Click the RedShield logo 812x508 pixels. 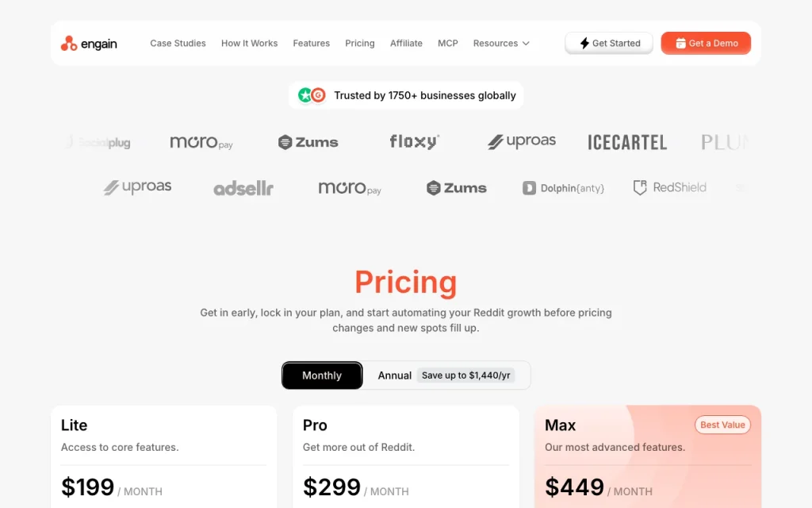click(669, 187)
